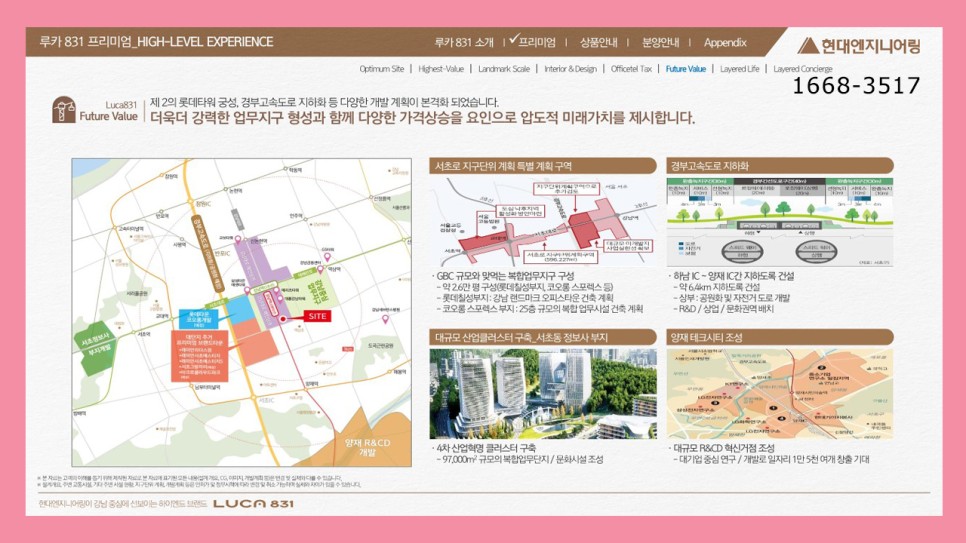Switch to the Landmark Scale sub-tab
Screen dimensions: 966x543
(x=504, y=69)
